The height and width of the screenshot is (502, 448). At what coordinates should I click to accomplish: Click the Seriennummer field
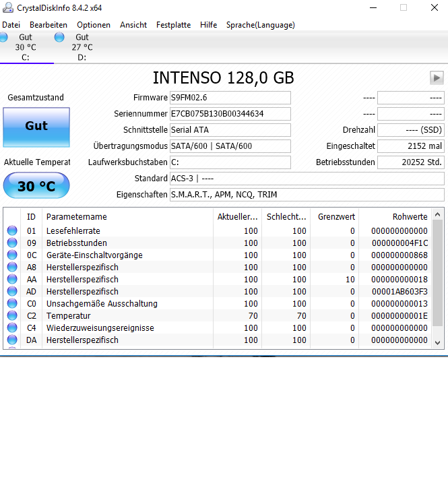pos(230,114)
